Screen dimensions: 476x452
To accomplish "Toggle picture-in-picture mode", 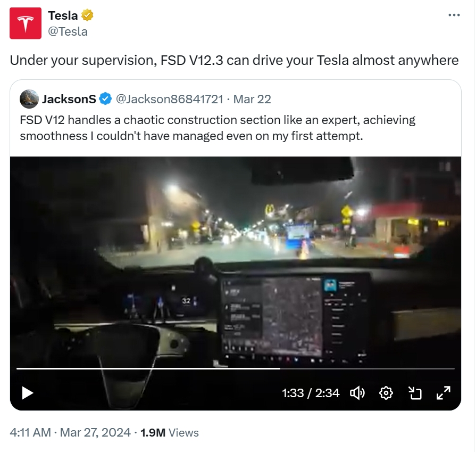I will [415, 393].
